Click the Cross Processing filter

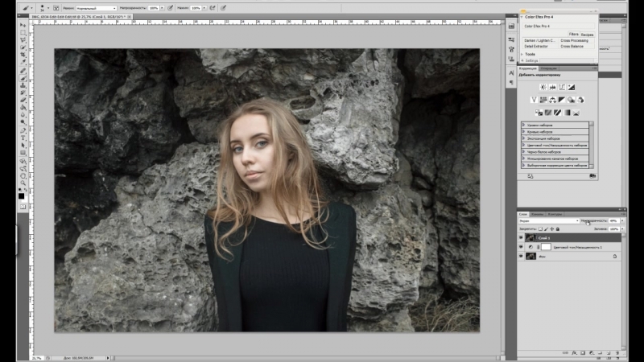(576, 40)
